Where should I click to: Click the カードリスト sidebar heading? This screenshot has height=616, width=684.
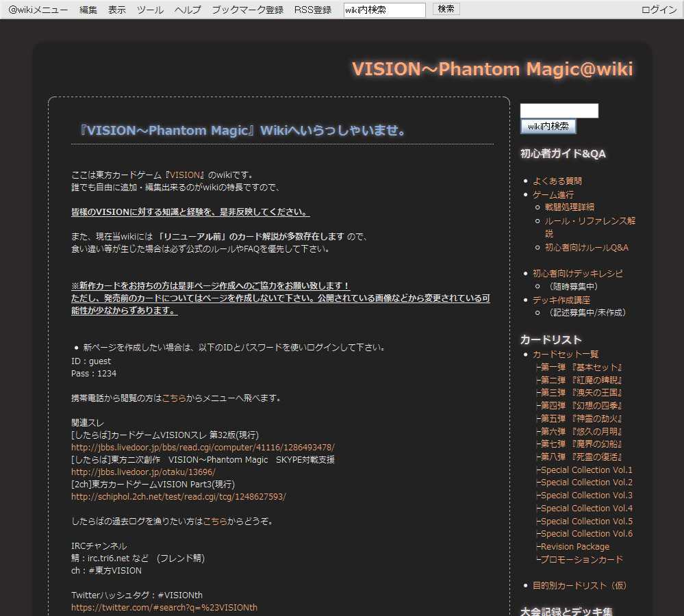pos(551,339)
